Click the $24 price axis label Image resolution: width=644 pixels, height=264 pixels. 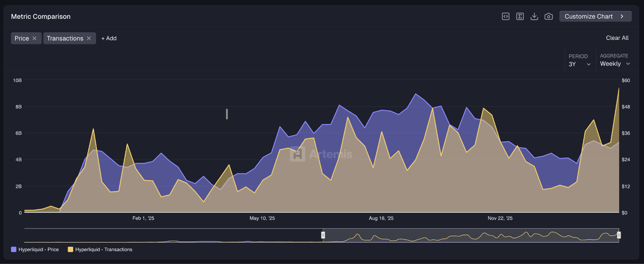[626, 160]
